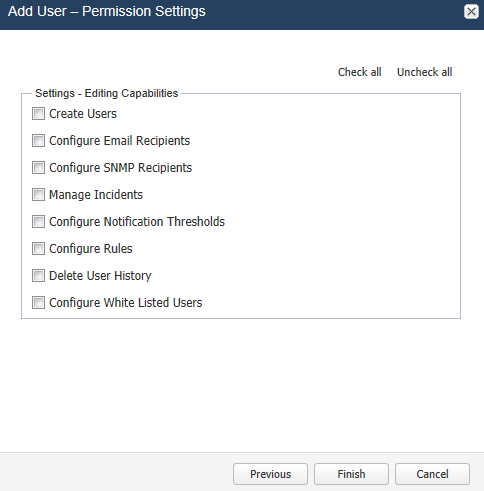Cancel the permission settings dialog

[x=432, y=474]
